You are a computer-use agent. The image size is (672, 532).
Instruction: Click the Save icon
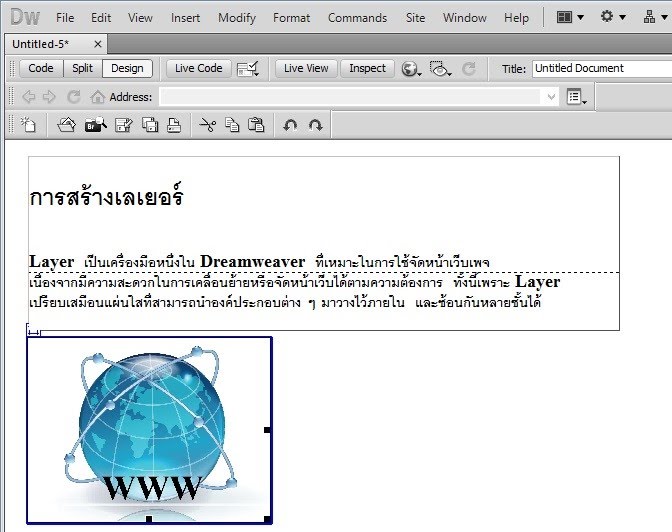tap(123, 125)
